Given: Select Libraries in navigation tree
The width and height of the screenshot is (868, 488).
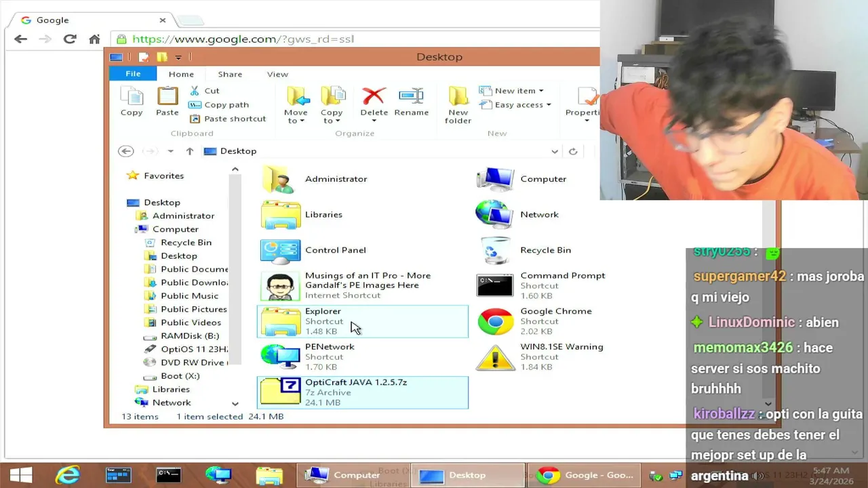Looking at the screenshot, I should [171, 389].
